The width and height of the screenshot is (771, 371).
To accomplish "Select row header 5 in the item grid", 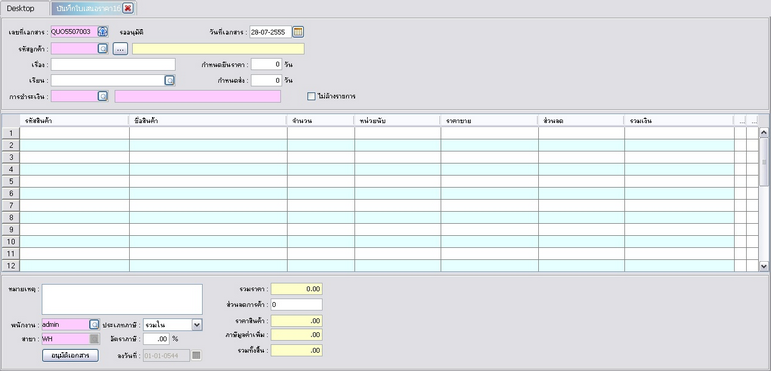I will [11, 181].
